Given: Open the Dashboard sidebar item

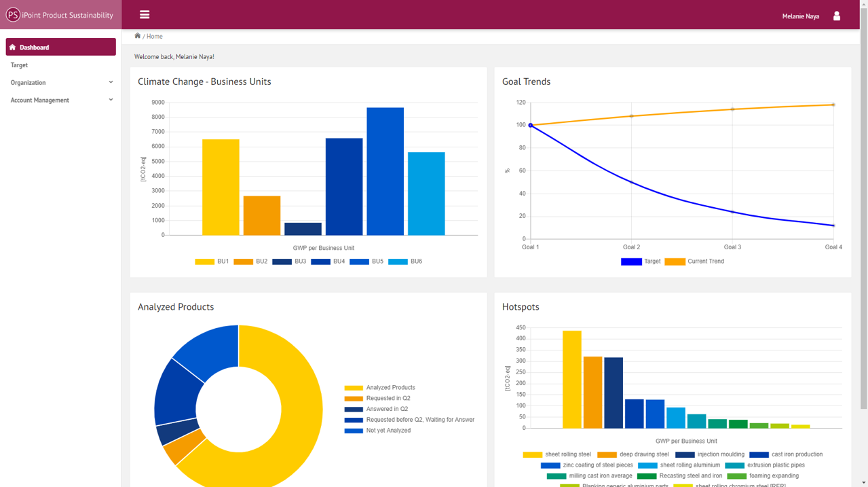Looking at the screenshot, I should pos(61,47).
